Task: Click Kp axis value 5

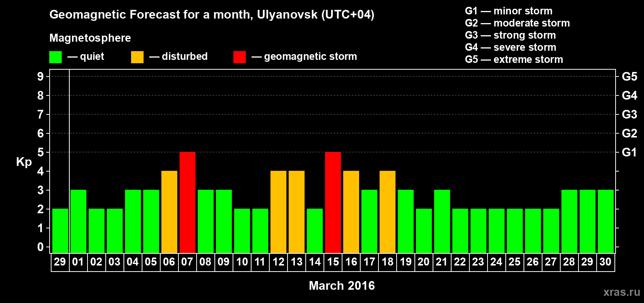Action: [41, 152]
